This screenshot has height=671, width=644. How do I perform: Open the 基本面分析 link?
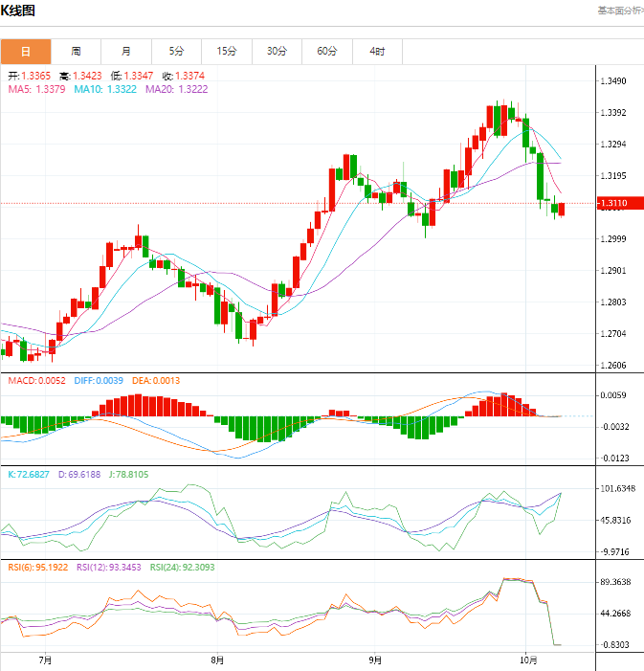[x=619, y=11]
